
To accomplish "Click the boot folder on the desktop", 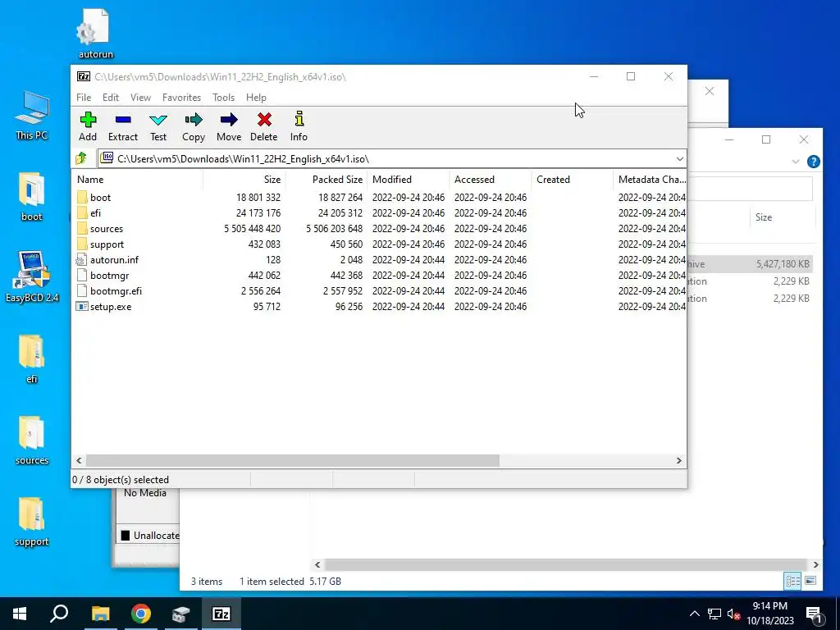I will click(x=32, y=197).
